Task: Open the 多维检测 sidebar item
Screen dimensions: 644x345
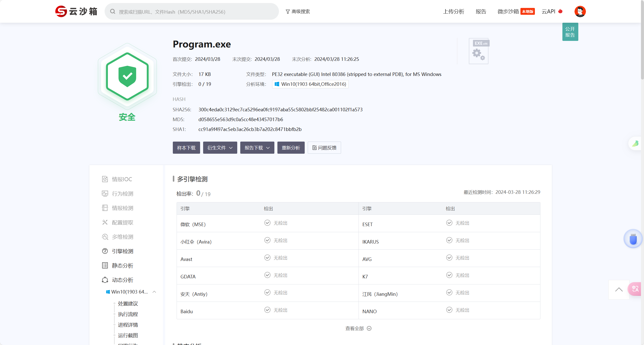Action: 122,237
